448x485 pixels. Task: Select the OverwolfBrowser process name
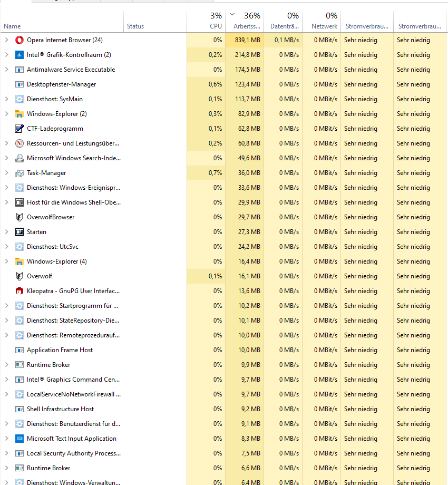tap(51, 217)
